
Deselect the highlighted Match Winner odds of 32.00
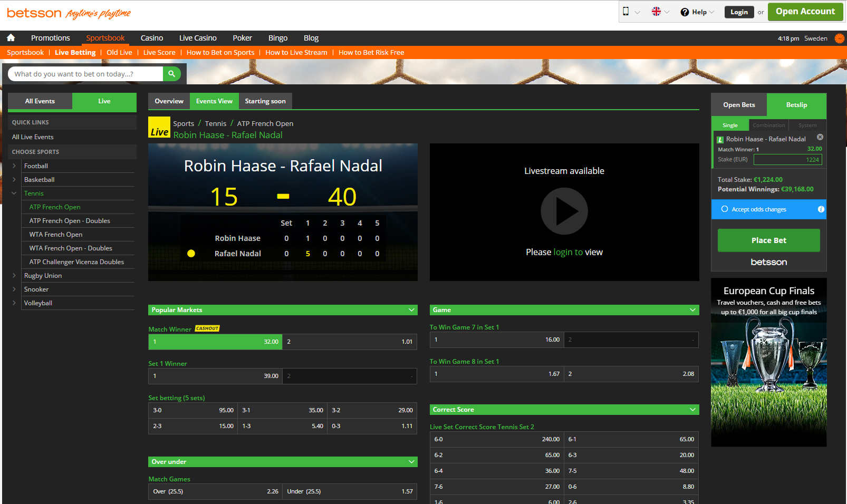tap(214, 342)
